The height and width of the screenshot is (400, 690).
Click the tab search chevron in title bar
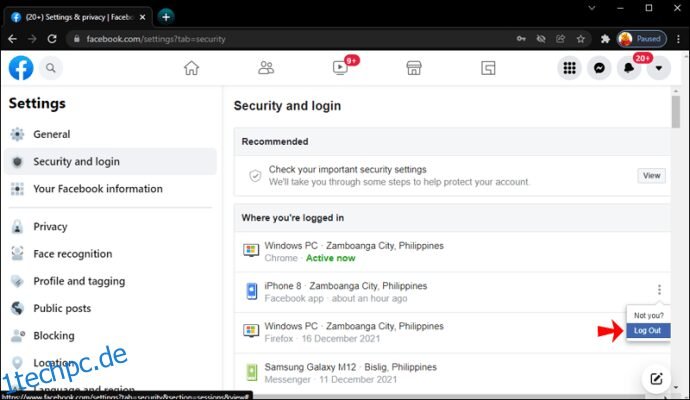(592, 8)
